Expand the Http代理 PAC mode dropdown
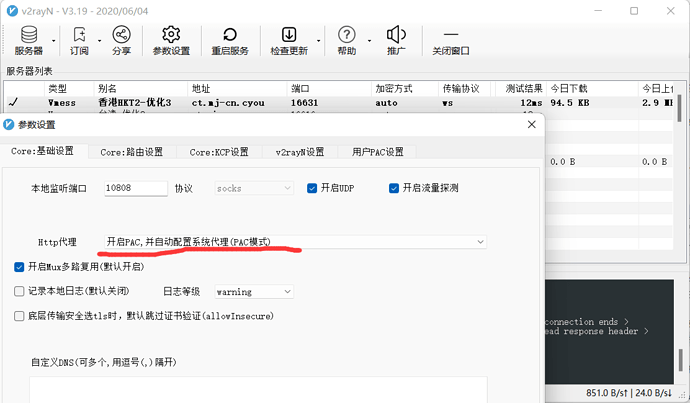Viewport: 690px width, 403px height. pyautogui.click(x=293, y=242)
